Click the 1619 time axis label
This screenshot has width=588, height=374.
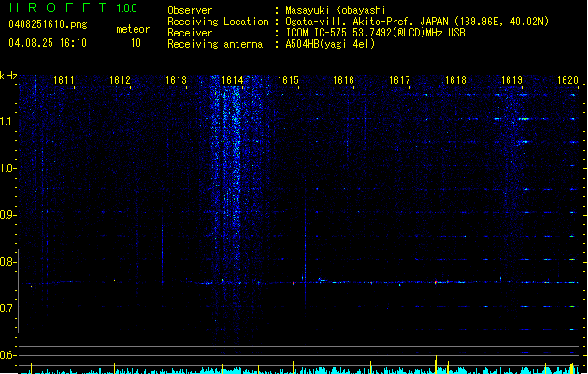pyautogui.click(x=512, y=80)
